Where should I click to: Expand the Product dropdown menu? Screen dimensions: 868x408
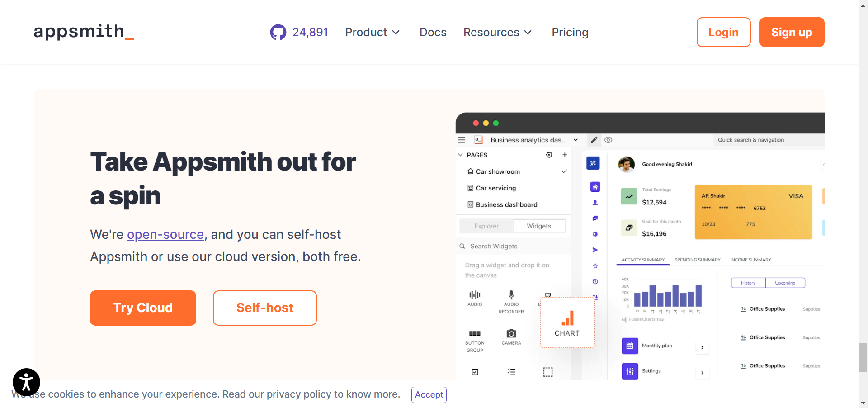point(372,33)
